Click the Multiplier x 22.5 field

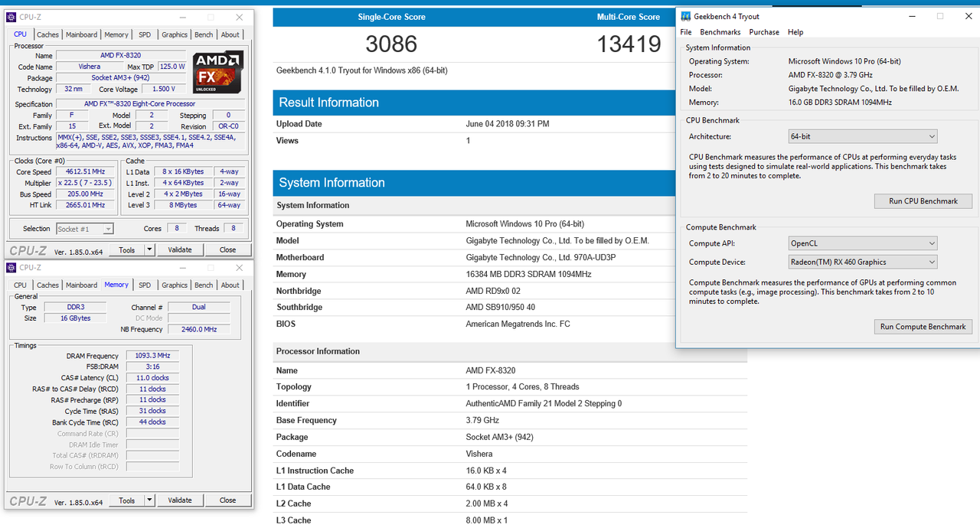click(86, 183)
